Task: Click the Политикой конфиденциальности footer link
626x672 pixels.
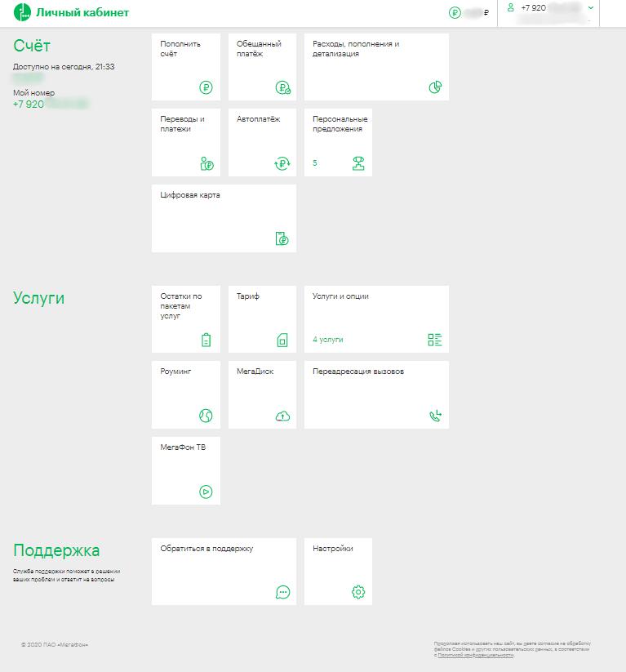Action: coord(476,655)
